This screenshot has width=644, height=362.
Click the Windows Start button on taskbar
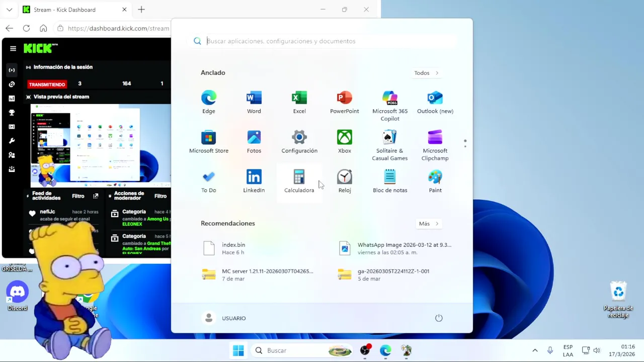[x=238, y=350]
